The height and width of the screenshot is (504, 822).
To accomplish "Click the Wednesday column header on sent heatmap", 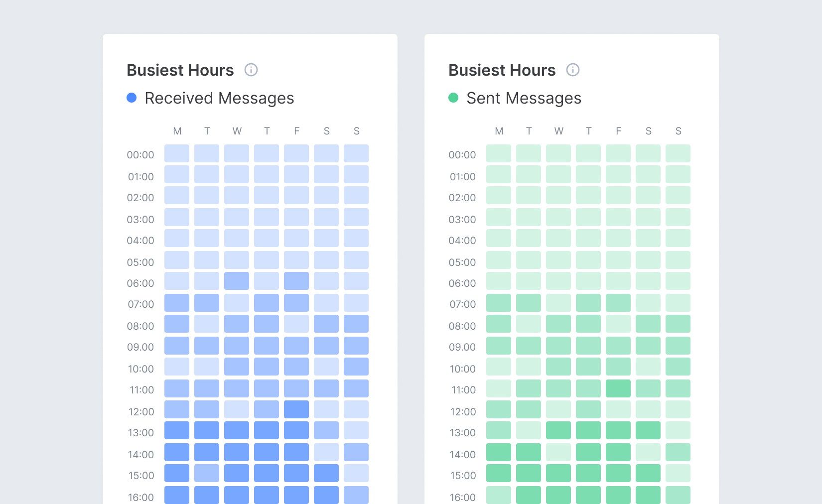I will 558,131.
